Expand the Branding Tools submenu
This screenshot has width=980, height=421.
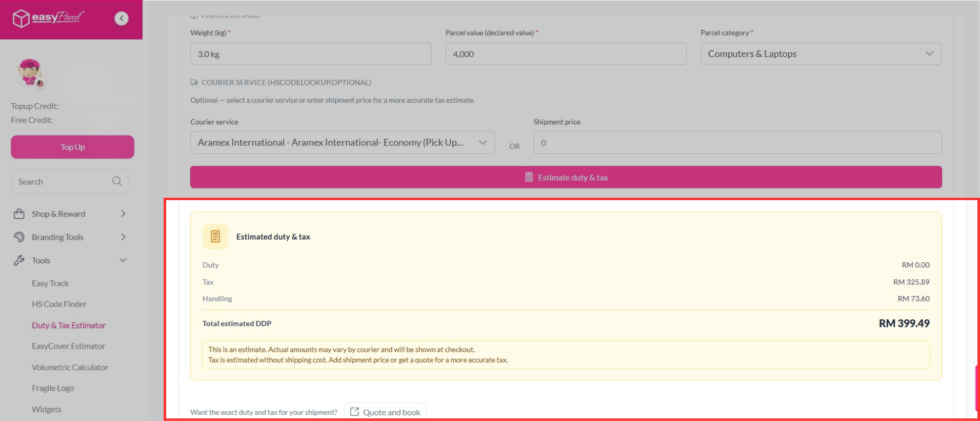coord(123,237)
